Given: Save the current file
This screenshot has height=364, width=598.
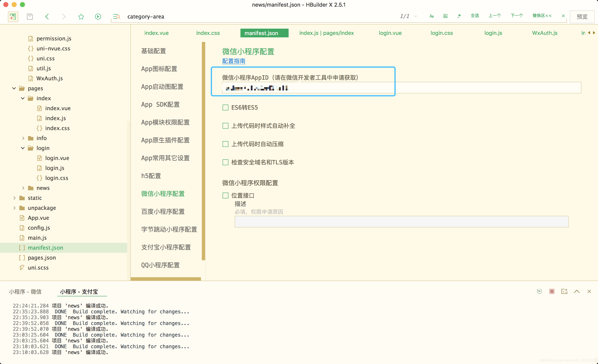Looking at the screenshot, I should (30, 16).
